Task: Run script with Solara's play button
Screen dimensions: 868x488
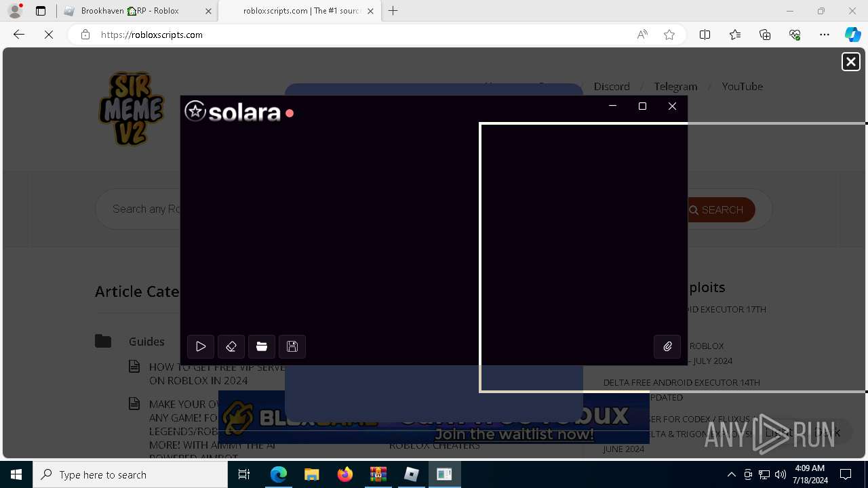Action: click(x=201, y=346)
